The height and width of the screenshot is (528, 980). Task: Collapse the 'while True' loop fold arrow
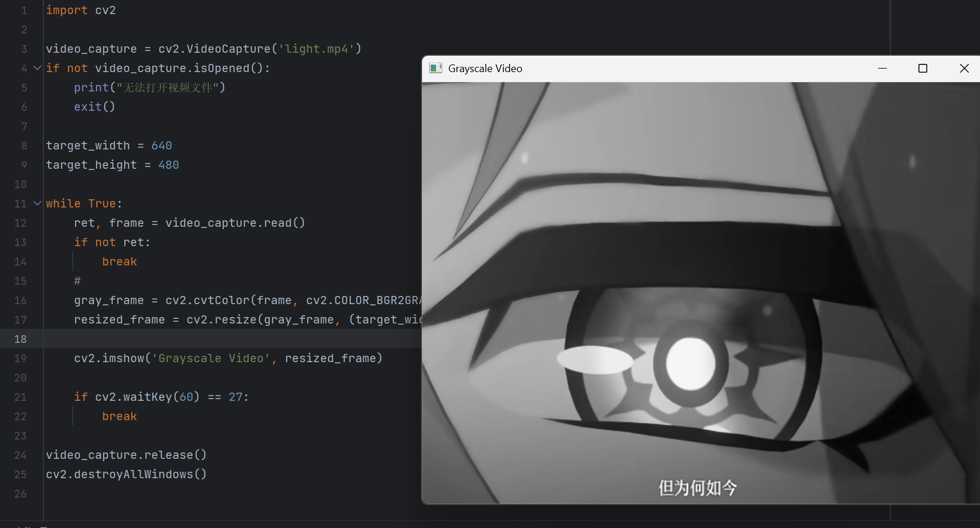coord(38,203)
